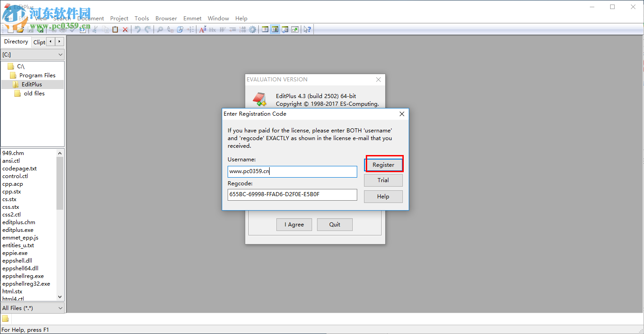Select file 949.chm in list
The height and width of the screenshot is (334, 644).
pos(13,153)
